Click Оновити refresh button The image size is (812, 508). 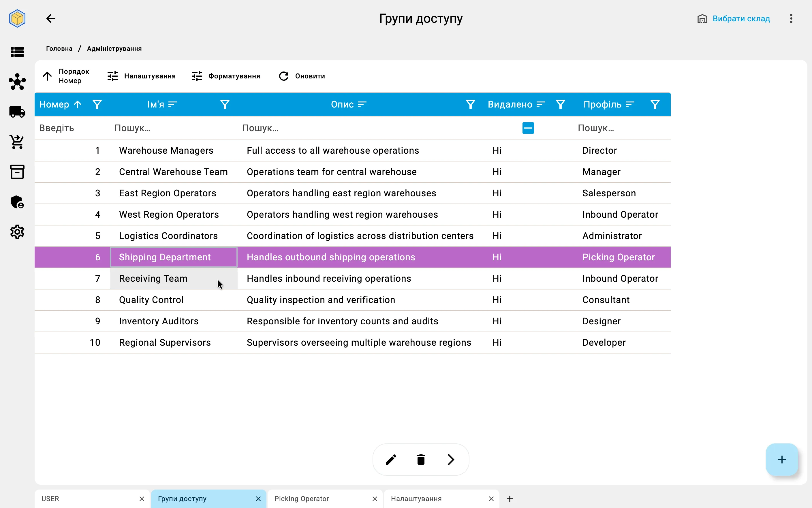pyautogui.click(x=302, y=76)
